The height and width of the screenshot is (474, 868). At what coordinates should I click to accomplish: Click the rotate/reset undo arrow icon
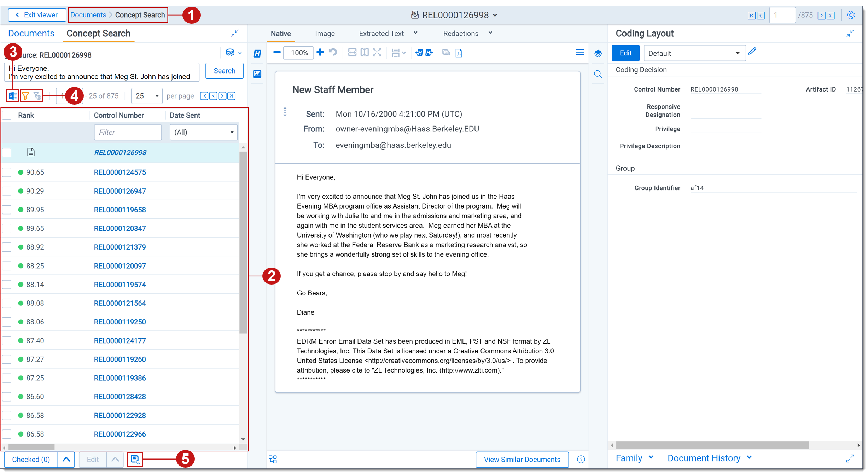(333, 53)
